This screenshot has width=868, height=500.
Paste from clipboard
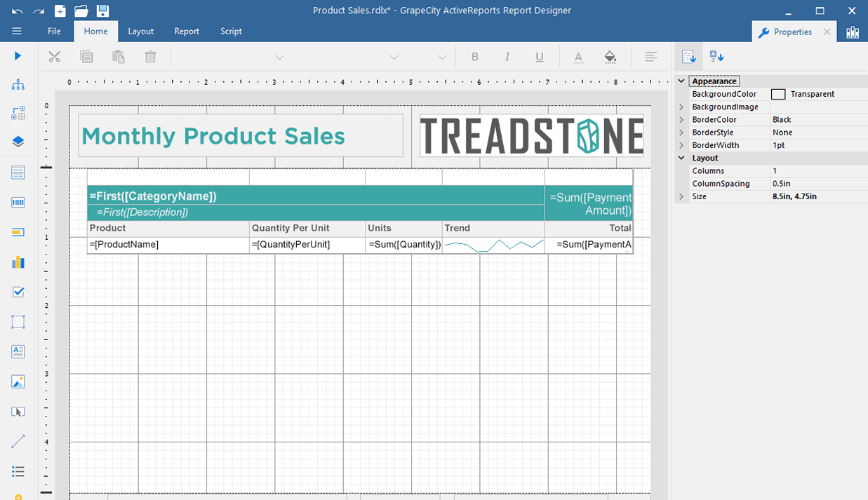click(x=119, y=57)
